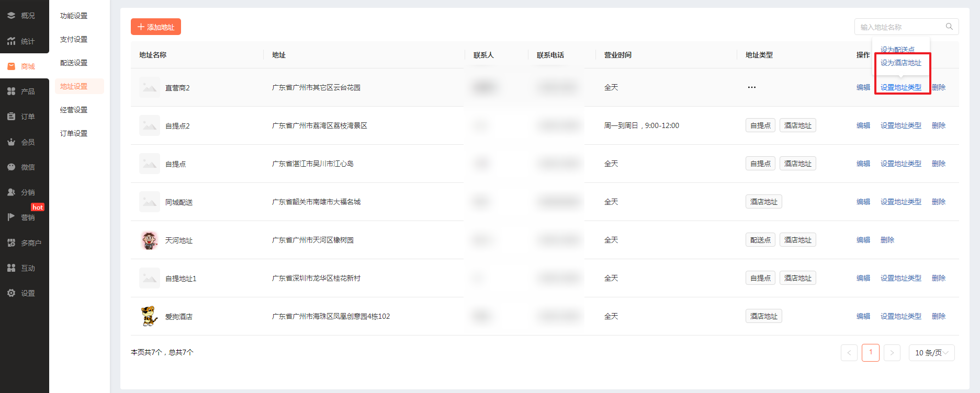This screenshot has width=980, height=393.
Task: Click 删除 for 爱狗酒店
Action: [939, 316]
